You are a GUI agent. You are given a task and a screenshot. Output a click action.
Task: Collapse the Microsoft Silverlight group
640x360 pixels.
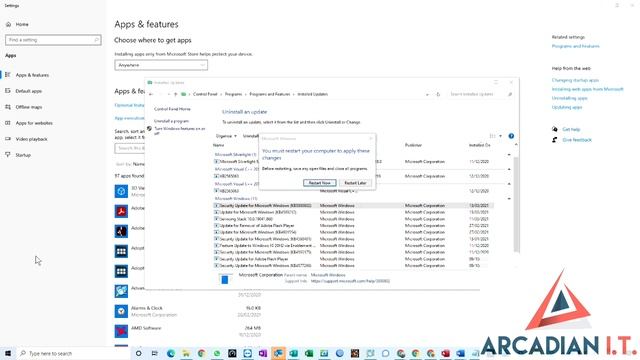pyautogui.click(x=509, y=155)
